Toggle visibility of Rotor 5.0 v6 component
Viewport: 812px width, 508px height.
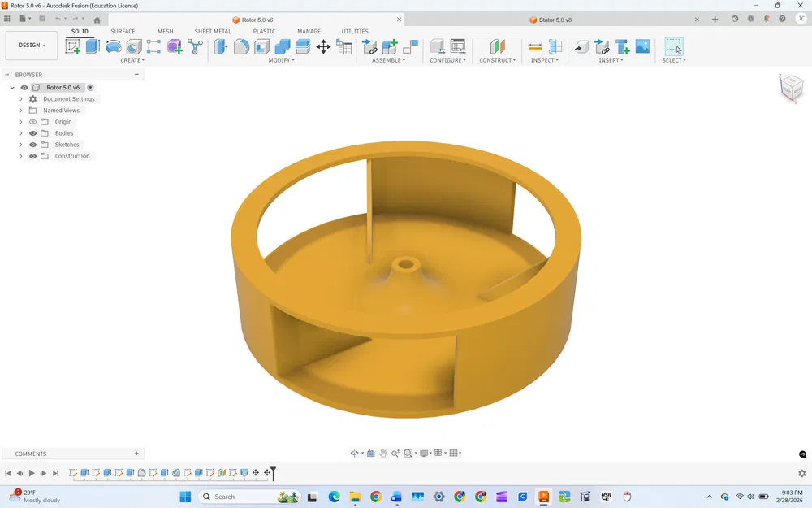coord(24,88)
